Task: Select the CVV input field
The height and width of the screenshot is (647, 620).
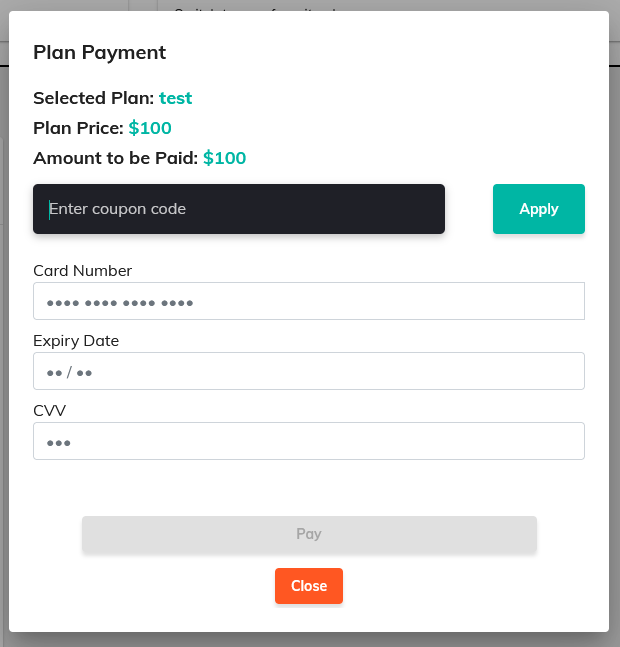Action: (308, 441)
